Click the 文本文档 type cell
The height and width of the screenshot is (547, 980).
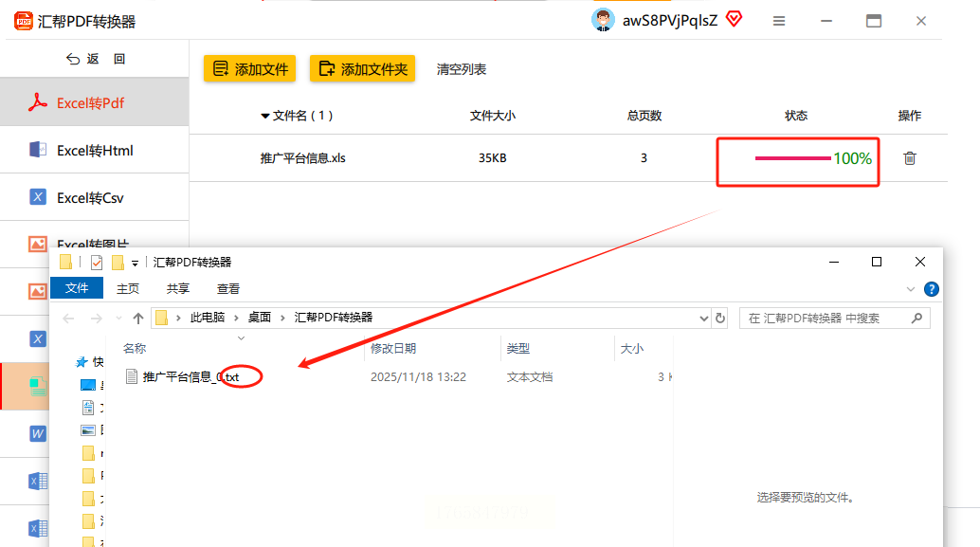(530, 377)
